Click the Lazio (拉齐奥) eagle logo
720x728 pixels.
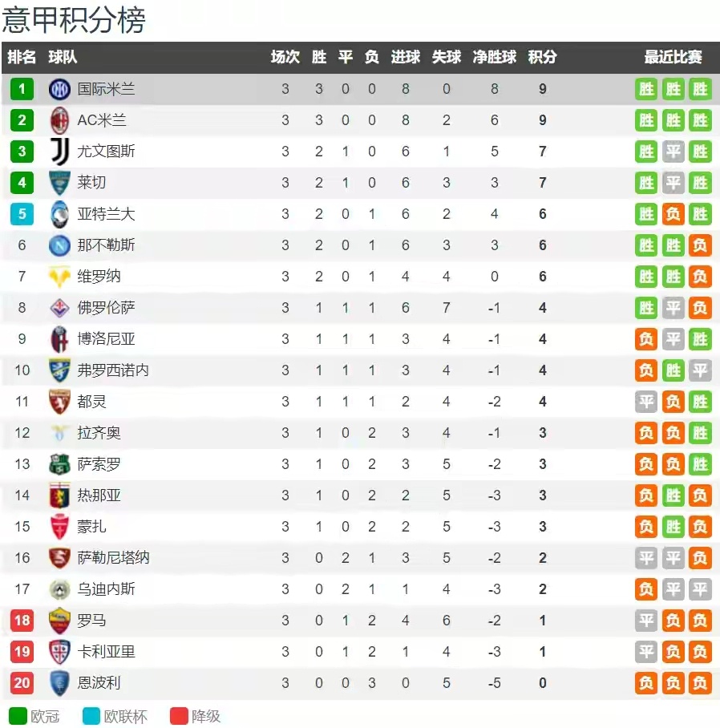pyautogui.click(x=60, y=433)
